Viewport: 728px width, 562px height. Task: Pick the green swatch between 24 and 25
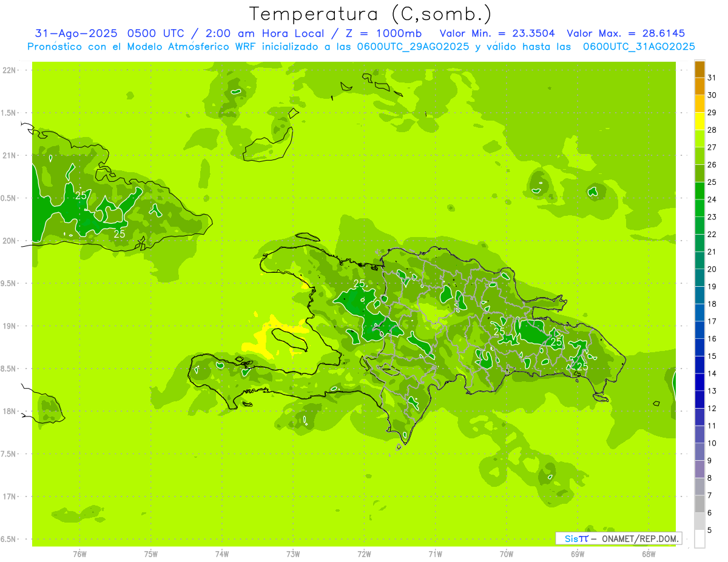pos(699,191)
